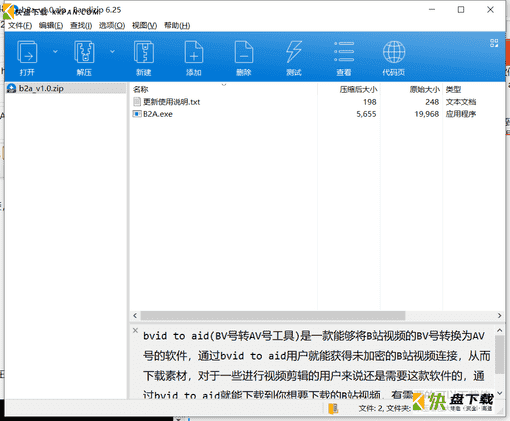
Task: Open the 查找(I) menu
Action: point(81,26)
